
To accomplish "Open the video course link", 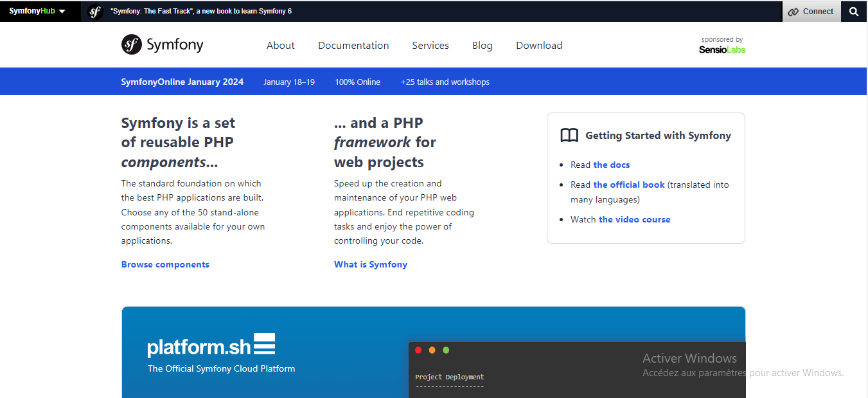I will click(634, 219).
